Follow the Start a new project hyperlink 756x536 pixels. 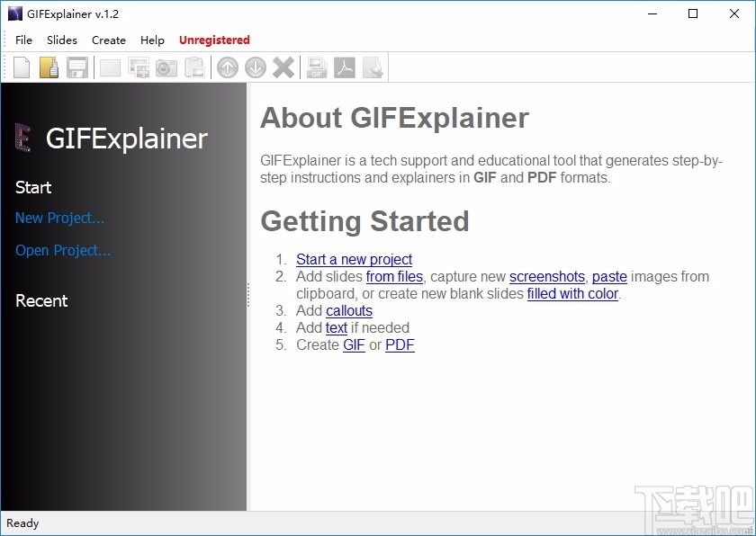(354, 259)
